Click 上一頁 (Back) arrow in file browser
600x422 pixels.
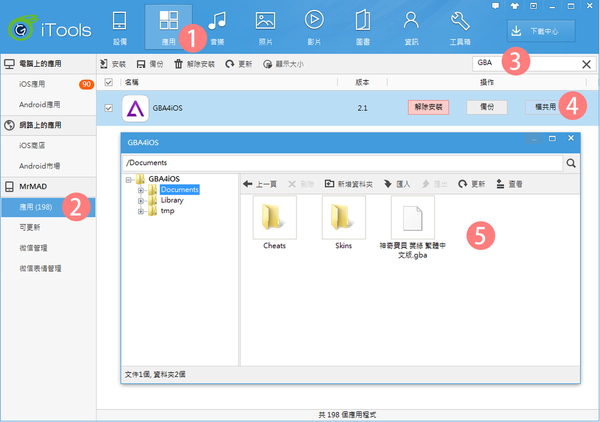click(261, 184)
